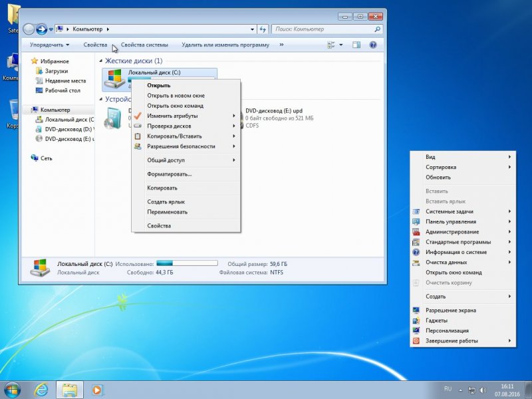Viewport: 532px width, 399px height.
Task: Click the Администрирование toolbox icon
Action: pos(416,231)
